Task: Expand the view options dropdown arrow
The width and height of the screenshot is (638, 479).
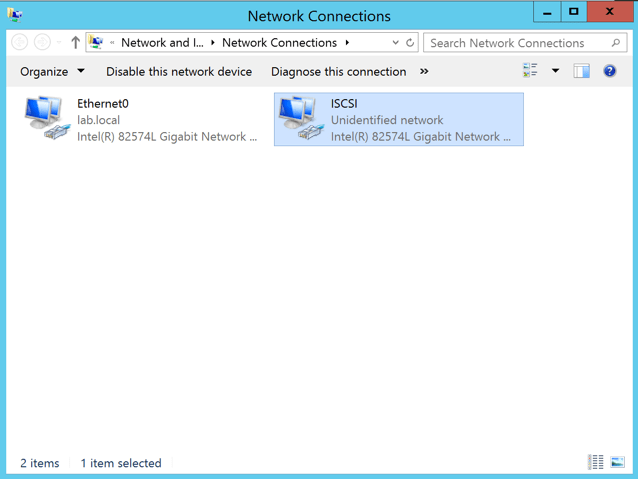Action: point(555,71)
